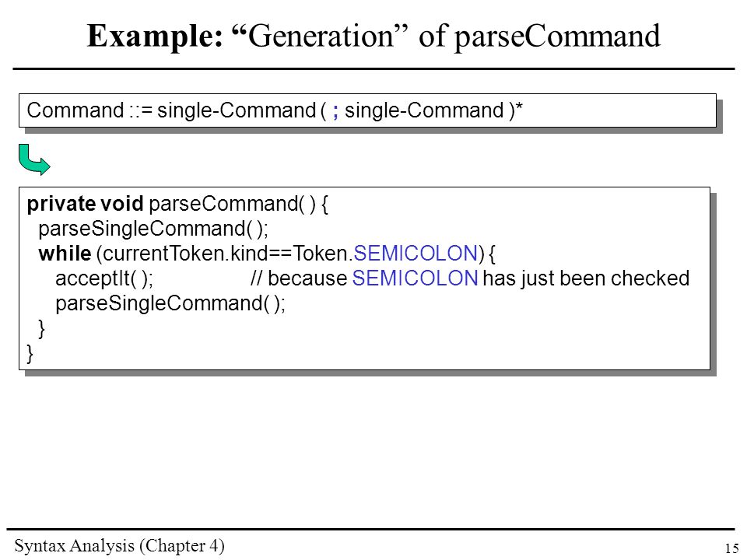Click the word 'Command' at rule start
Screen dimensions: 747x560
click(75, 110)
